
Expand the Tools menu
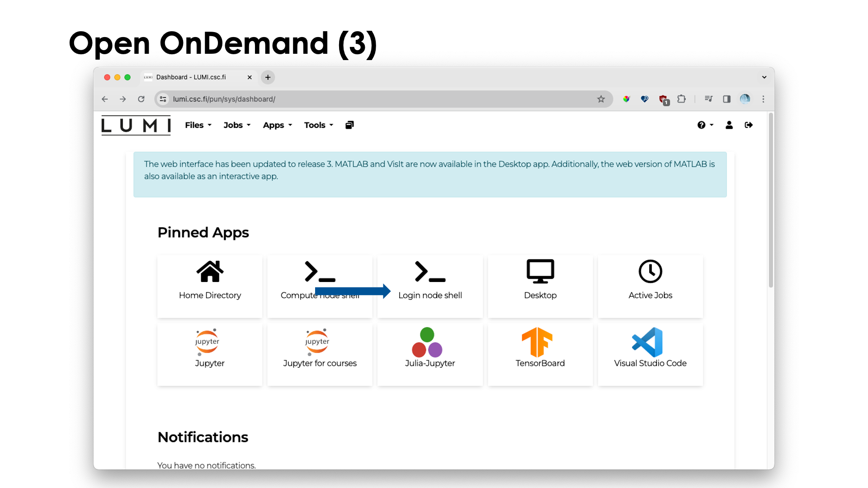319,125
